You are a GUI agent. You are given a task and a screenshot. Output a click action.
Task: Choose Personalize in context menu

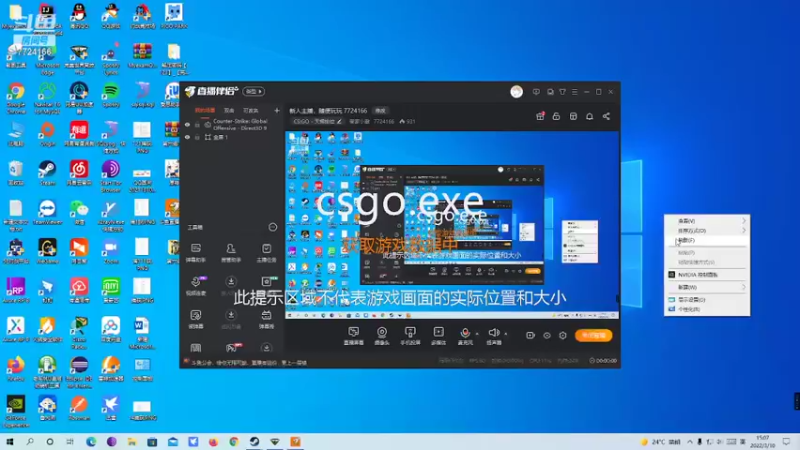(x=707, y=309)
